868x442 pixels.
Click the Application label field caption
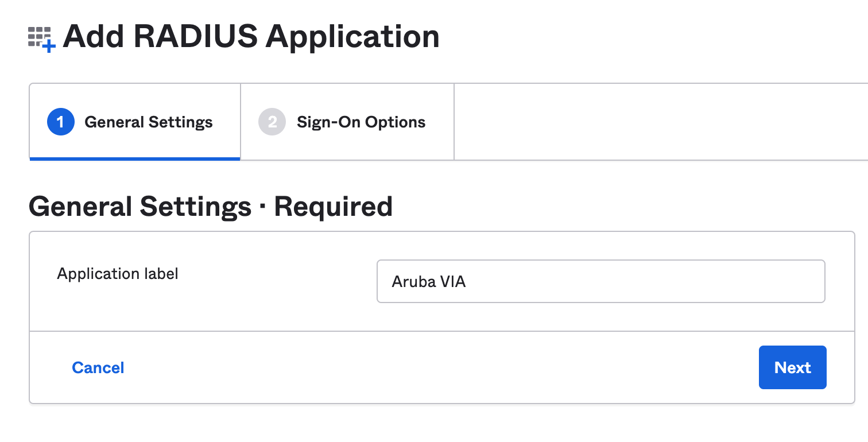point(117,274)
